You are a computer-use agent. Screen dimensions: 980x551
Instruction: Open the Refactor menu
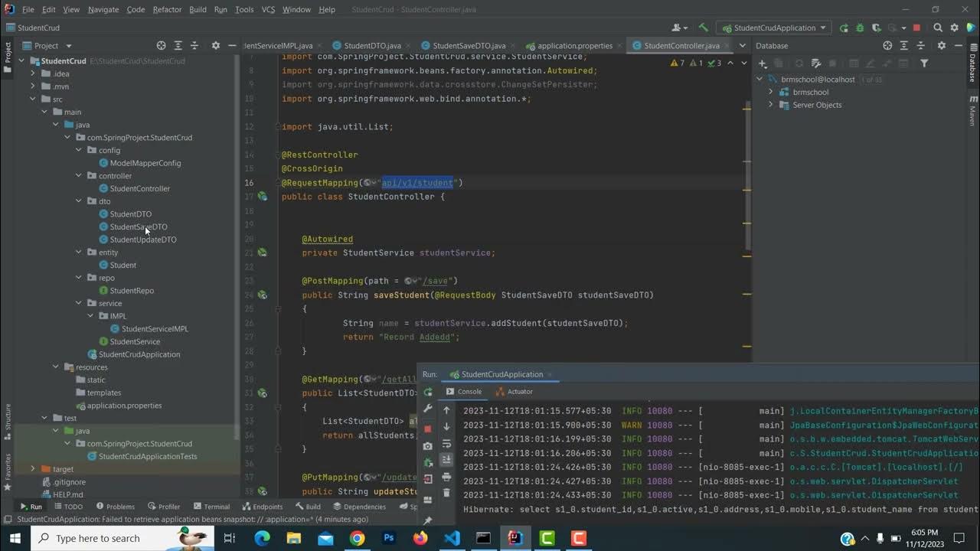pyautogui.click(x=167, y=9)
